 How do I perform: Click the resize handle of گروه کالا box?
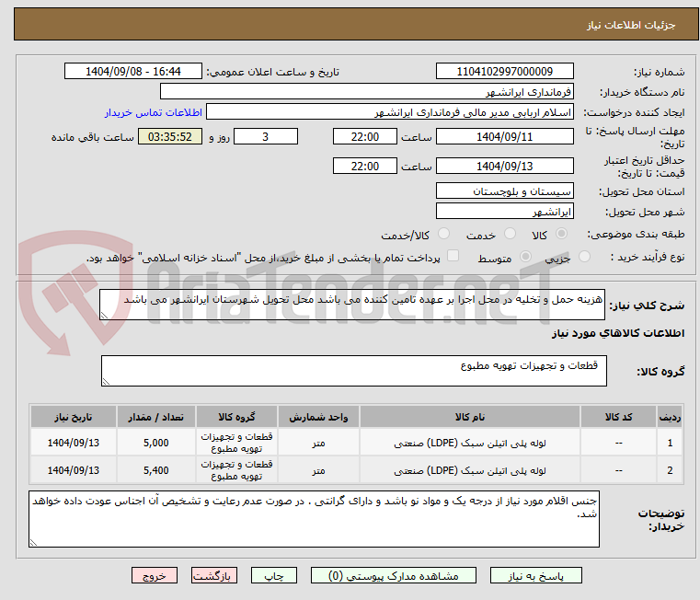[106, 382]
